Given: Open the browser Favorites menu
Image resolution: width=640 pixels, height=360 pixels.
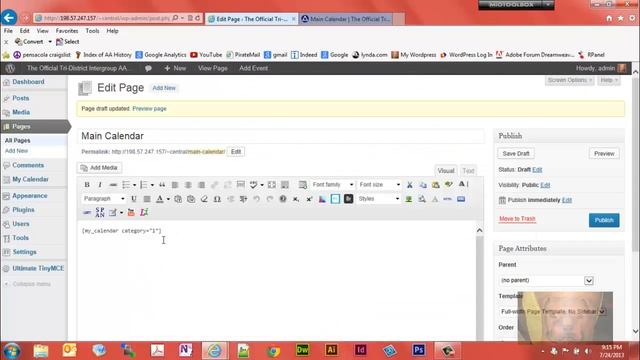Looking at the screenshot, I should tap(67, 31).
